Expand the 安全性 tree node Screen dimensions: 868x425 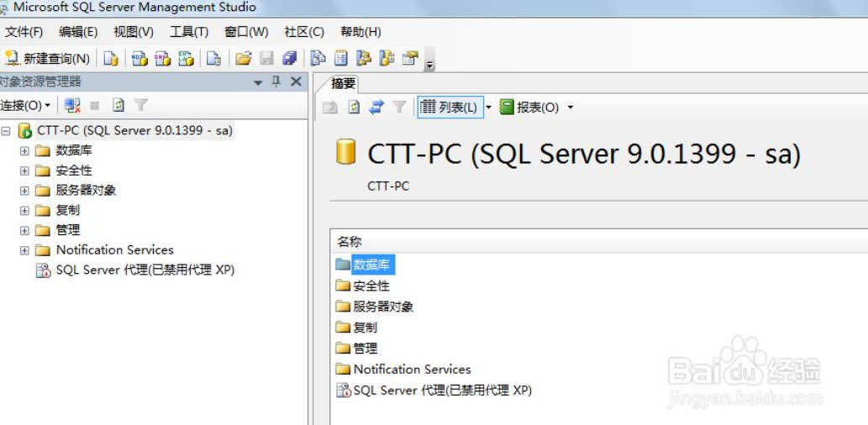click(24, 171)
